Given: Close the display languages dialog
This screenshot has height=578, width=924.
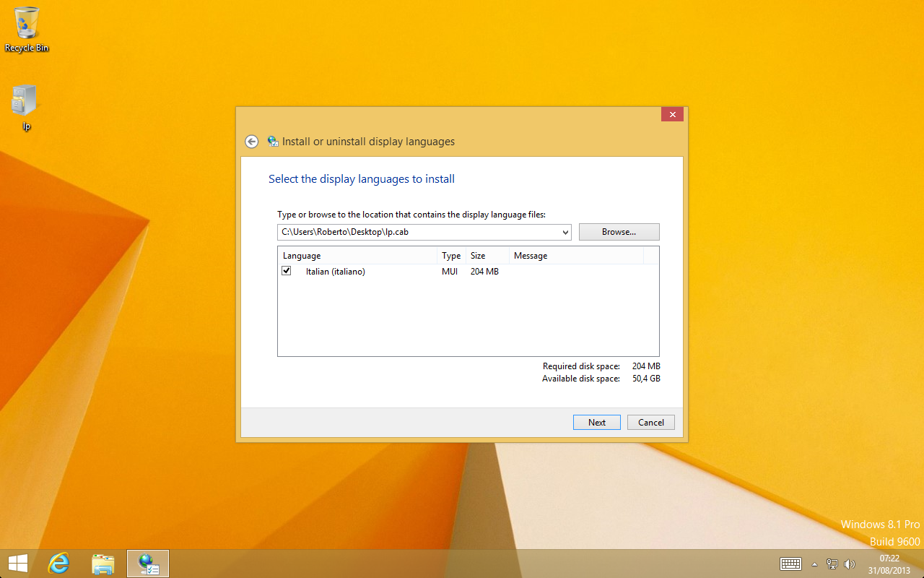Looking at the screenshot, I should (x=672, y=114).
